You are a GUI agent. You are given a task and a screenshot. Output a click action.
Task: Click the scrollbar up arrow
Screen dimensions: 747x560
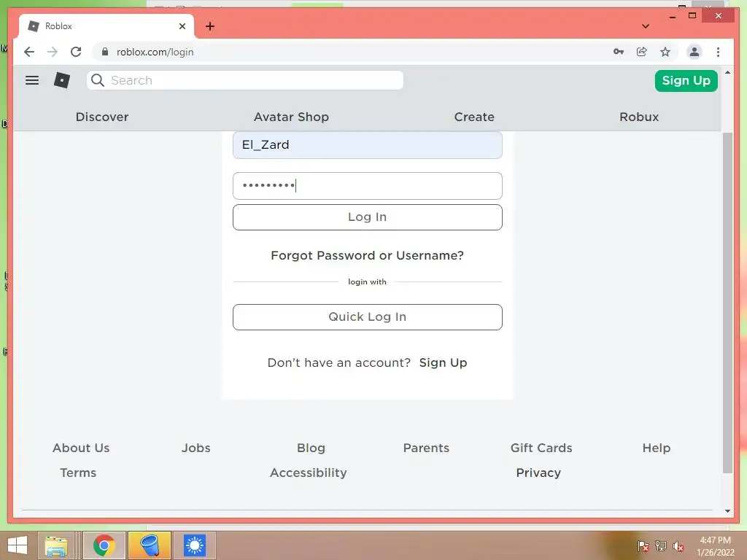(x=727, y=72)
